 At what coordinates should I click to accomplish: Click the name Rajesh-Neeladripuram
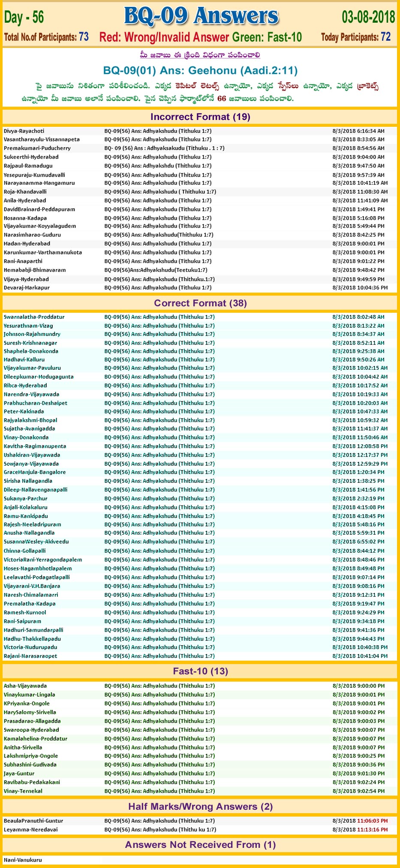click(33, 524)
